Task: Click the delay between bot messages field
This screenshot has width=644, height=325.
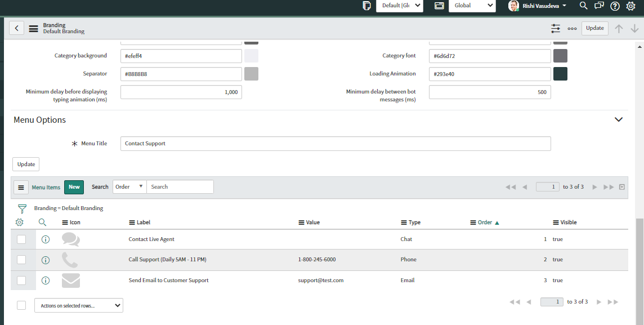Action: [x=490, y=92]
